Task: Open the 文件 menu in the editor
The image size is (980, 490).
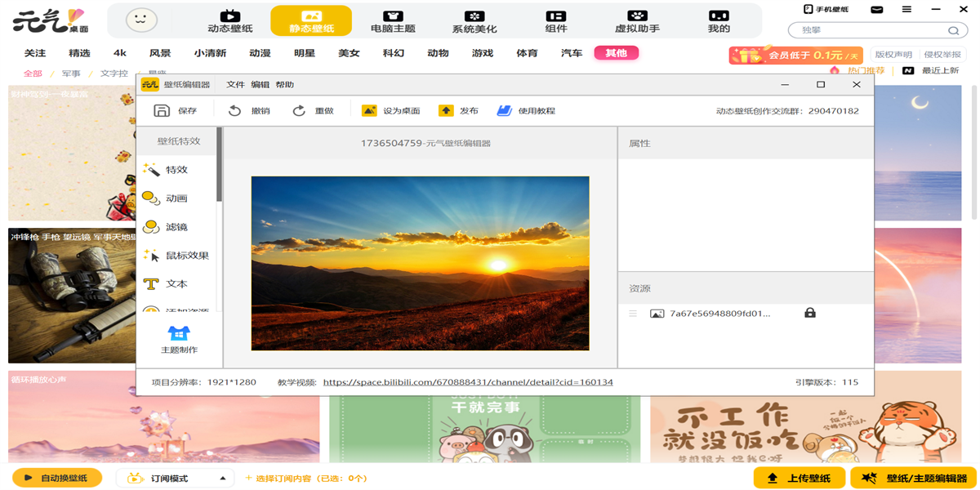Action: (x=235, y=84)
